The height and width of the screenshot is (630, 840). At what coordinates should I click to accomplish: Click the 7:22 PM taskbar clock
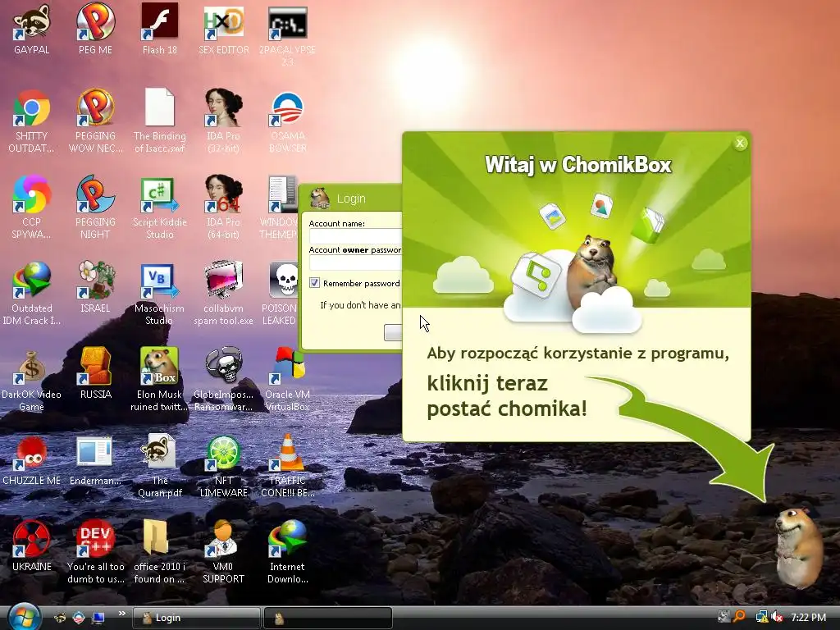(x=808, y=617)
